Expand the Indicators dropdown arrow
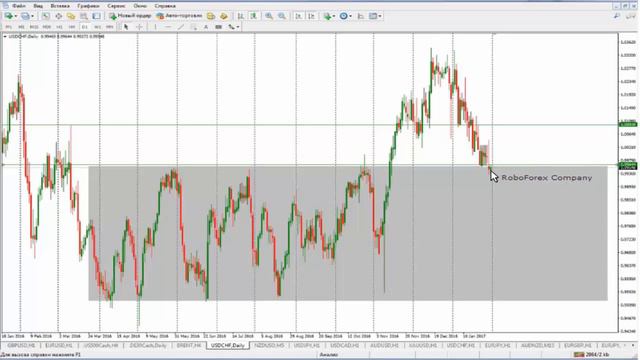640x360 pixels. click(334, 16)
